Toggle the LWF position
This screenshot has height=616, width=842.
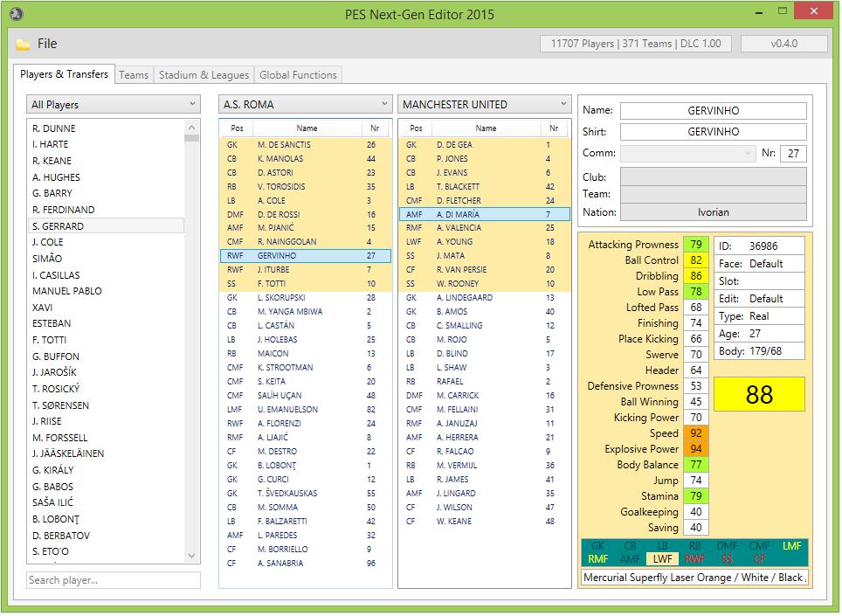coord(662,559)
